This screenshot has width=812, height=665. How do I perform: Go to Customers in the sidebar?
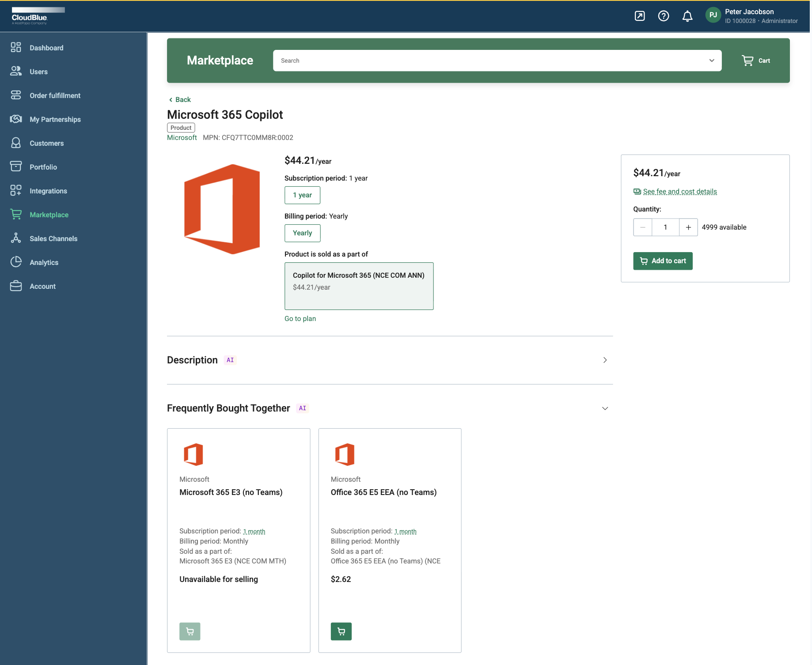(x=46, y=143)
